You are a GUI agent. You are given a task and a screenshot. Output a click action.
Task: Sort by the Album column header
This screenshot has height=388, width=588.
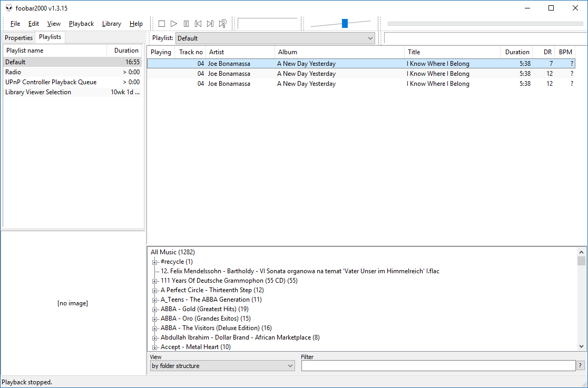coord(339,52)
